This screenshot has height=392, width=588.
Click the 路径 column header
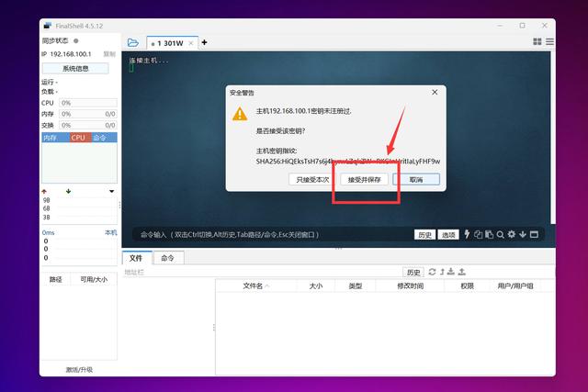tap(55, 280)
